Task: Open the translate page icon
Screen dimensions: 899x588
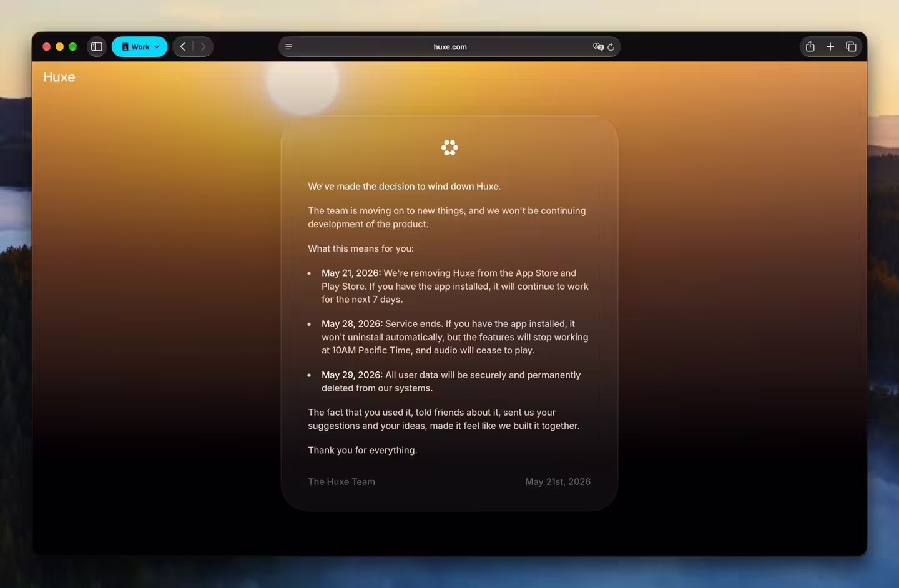Action: pyautogui.click(x=597, y=47)
